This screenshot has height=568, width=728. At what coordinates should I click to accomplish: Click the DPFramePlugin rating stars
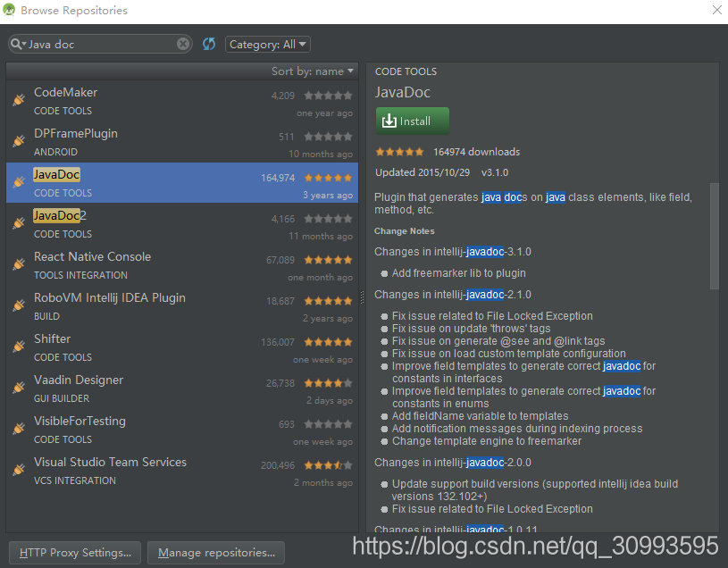coord(328,137)
